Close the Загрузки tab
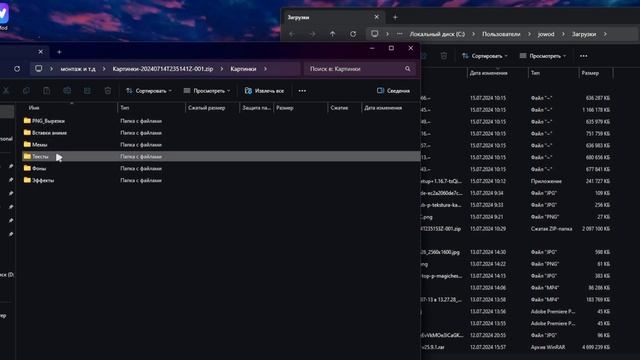Viewport: 640px width, 360px height. (376, 17)
